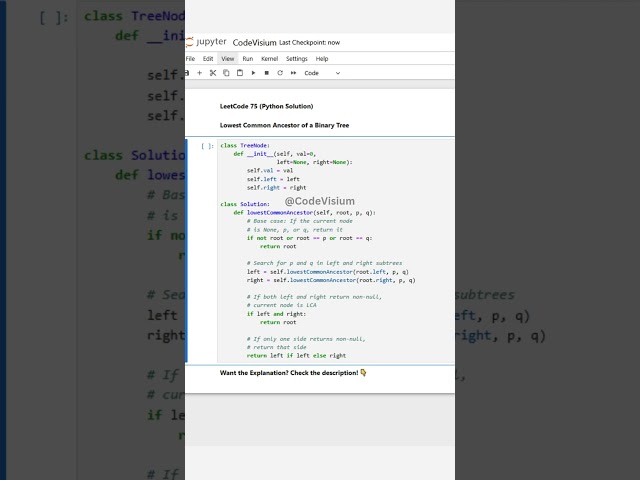Select the LeetCode 75 (Python Solution) heading
Image resolution: width=640 pixels, height=480 pixels.
tap(267, 106)
